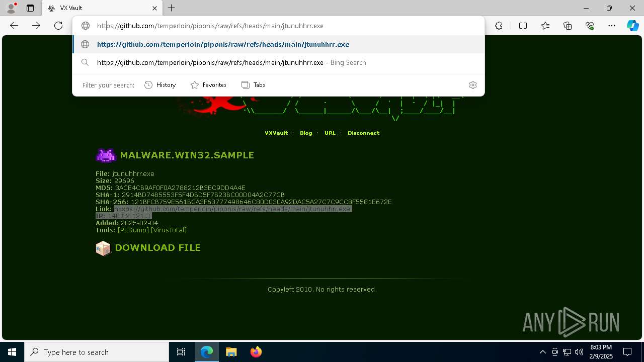
Task: Click the file name jtunuhhrr.exe
Action: coord(133,173)
